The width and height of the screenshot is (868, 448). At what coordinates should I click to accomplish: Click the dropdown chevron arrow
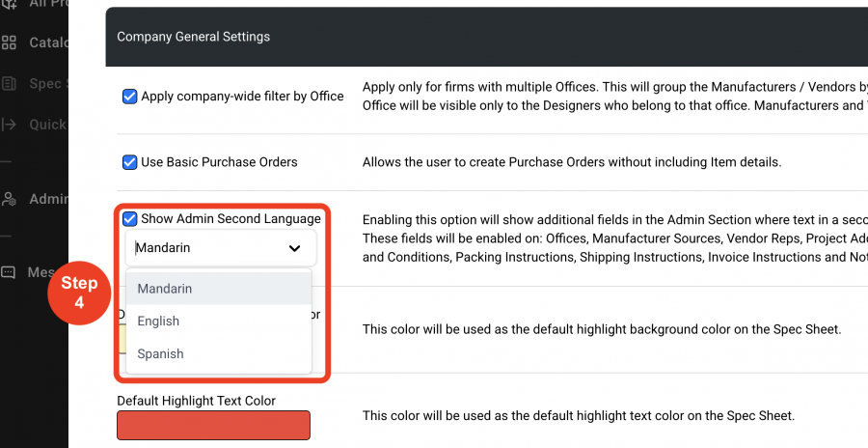coord(294,248)
